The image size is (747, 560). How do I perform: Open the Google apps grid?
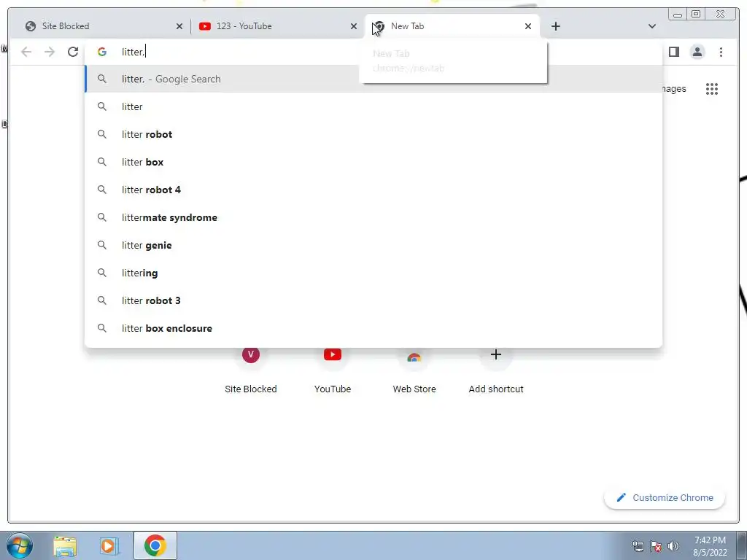(x=712, y=88)
